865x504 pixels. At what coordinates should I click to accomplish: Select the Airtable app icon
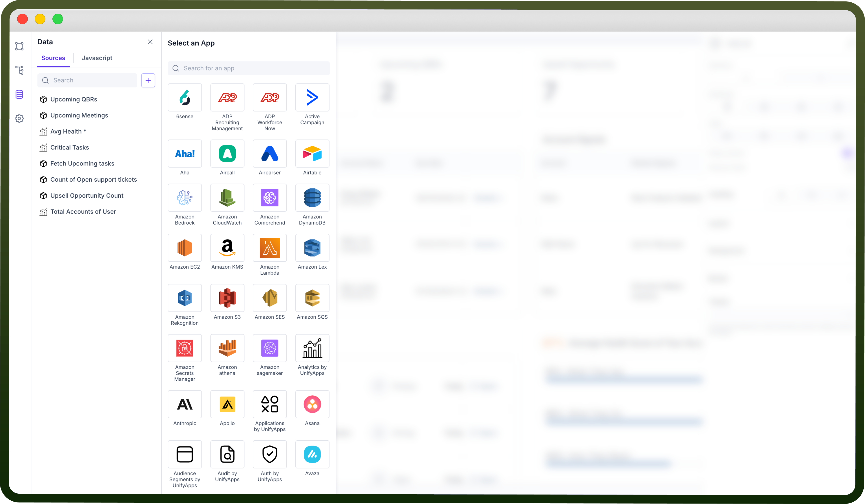coord(312,153)
